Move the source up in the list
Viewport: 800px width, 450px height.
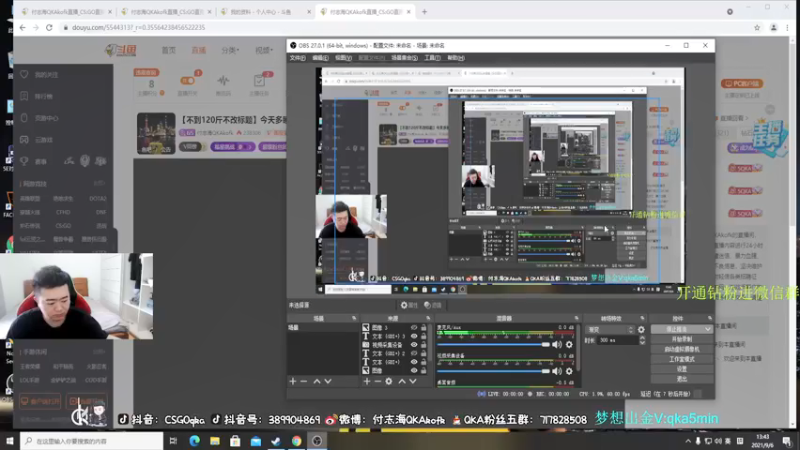(402, 381)
